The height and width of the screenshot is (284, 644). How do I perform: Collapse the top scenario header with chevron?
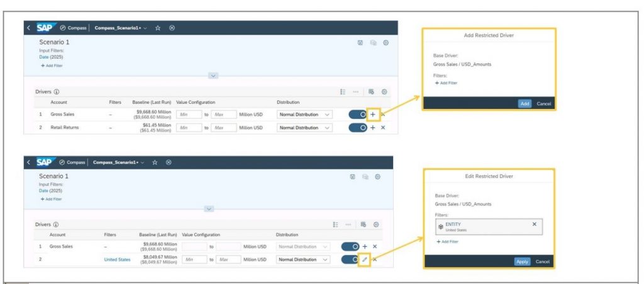pyautogui.click(x=213, y=76)
